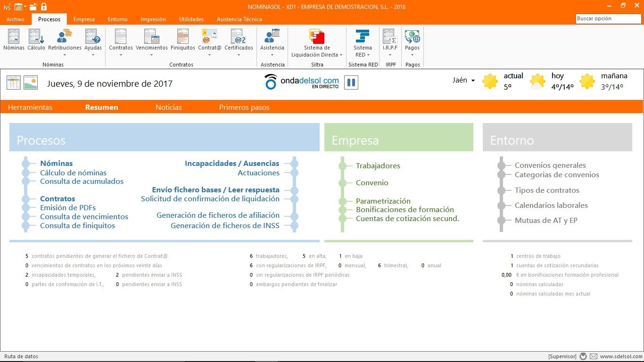The image size is (644, 362).
Task: Expand the Contrat@ dropdown arrow
Action: [x=209, y=55]
